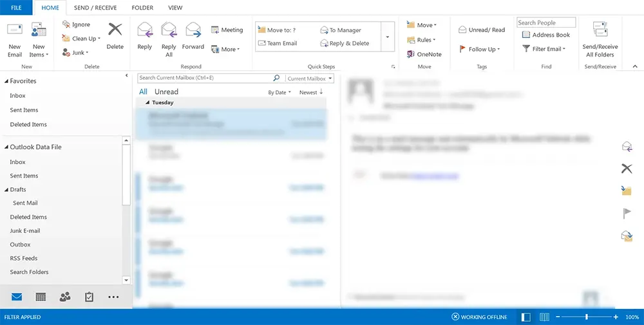Click the Search Current Mailbox field

tap(205, 78)
